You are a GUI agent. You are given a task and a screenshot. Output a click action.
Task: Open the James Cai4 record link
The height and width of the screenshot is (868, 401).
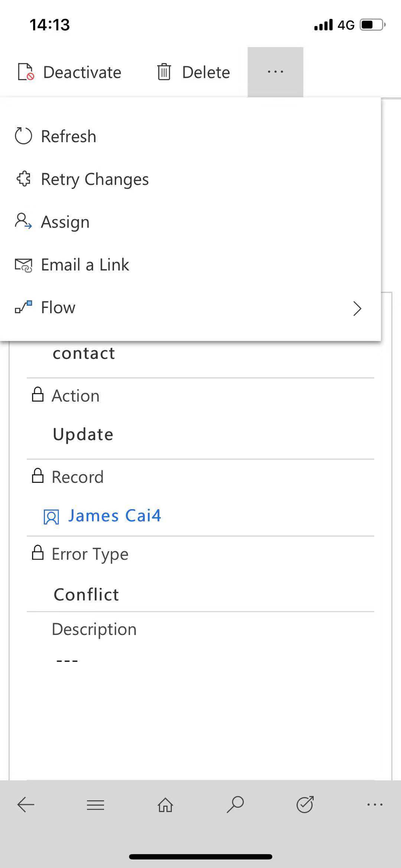[x=114, y=516]
